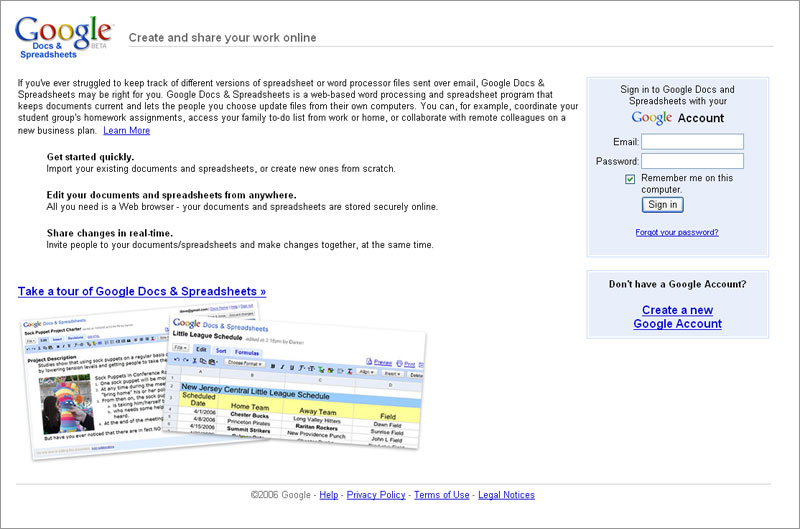Open the Help link in footer
The height and width of the screenshot is (529, 800).
pos(329,495)
